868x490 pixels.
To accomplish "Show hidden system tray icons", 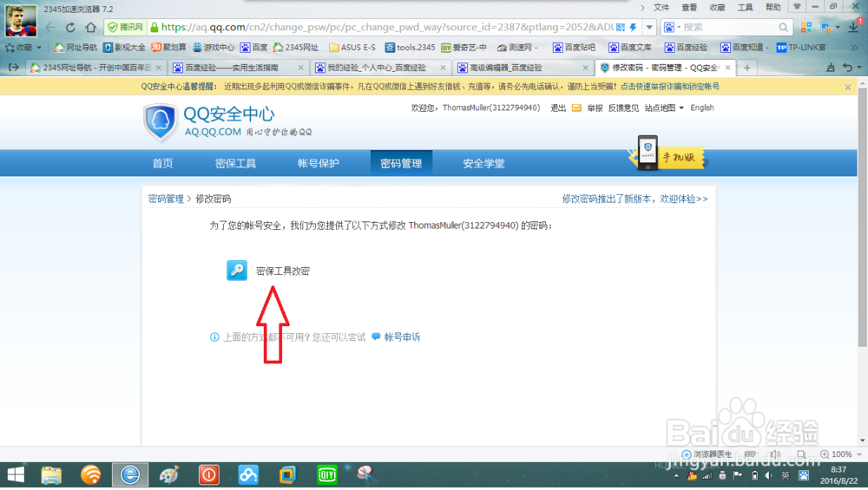I will (x=676, y=475).
